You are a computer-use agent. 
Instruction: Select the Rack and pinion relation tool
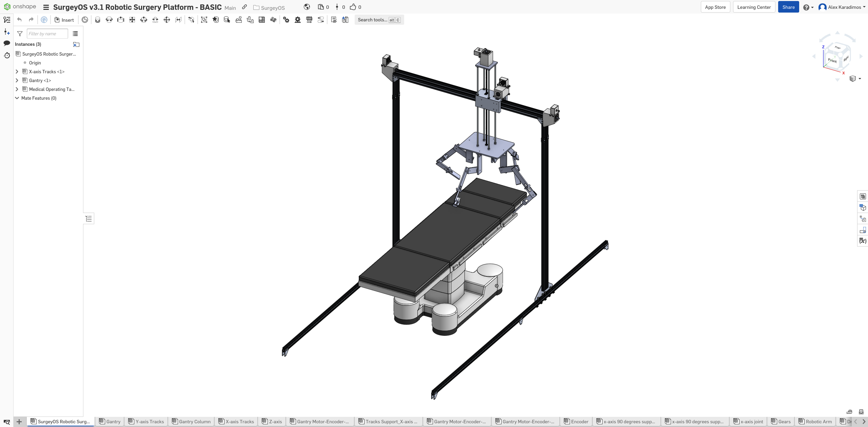point(298,20)
